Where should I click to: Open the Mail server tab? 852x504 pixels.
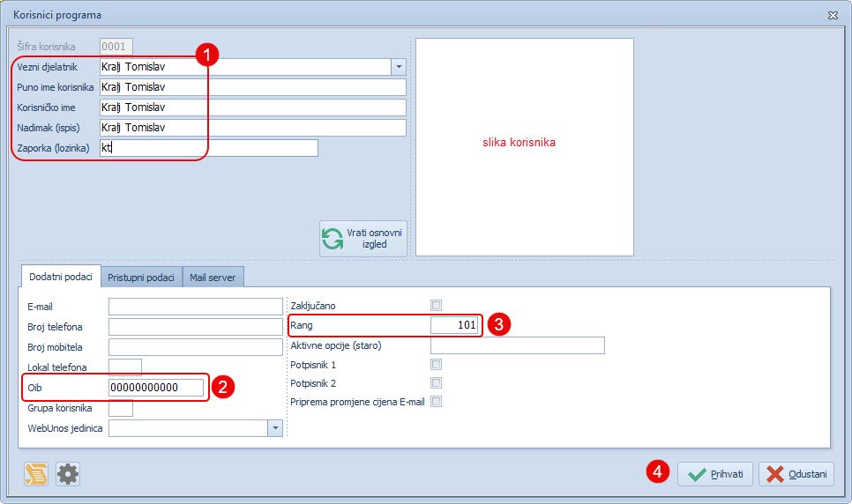213,277
